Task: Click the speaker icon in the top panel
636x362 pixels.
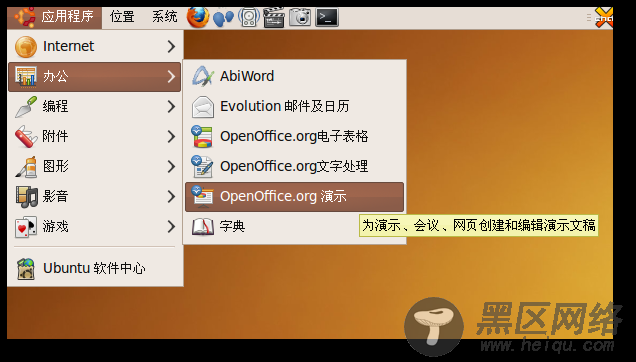Action: point(249,17)
